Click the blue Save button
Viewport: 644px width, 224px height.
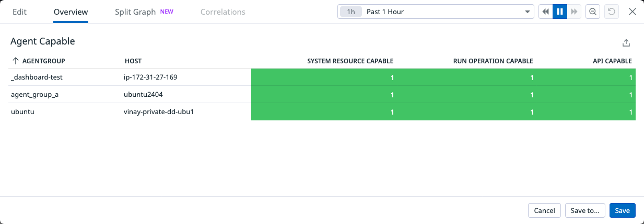pos(622,210)
